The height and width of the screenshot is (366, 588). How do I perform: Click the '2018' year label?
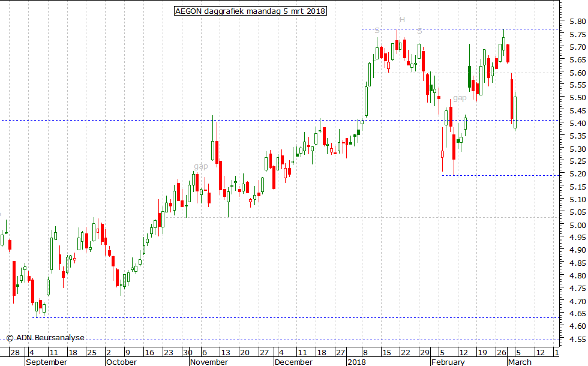pyautogui.click(x=356, y=362)
